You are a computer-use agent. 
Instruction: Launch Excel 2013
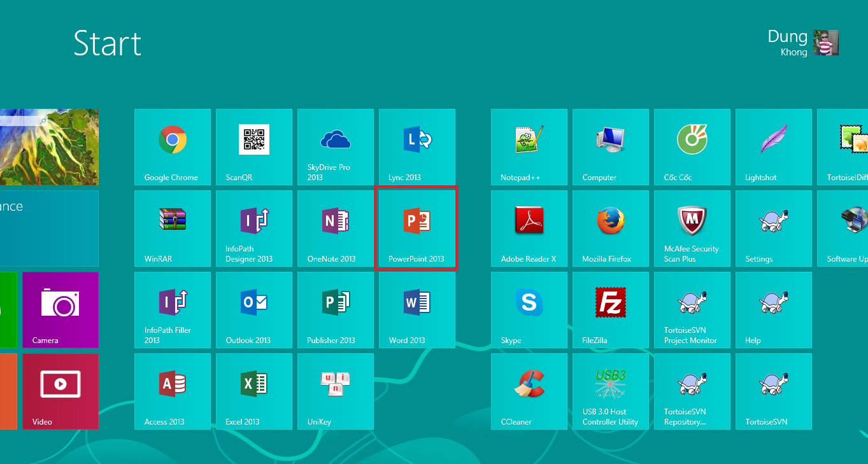pos(254,391)
